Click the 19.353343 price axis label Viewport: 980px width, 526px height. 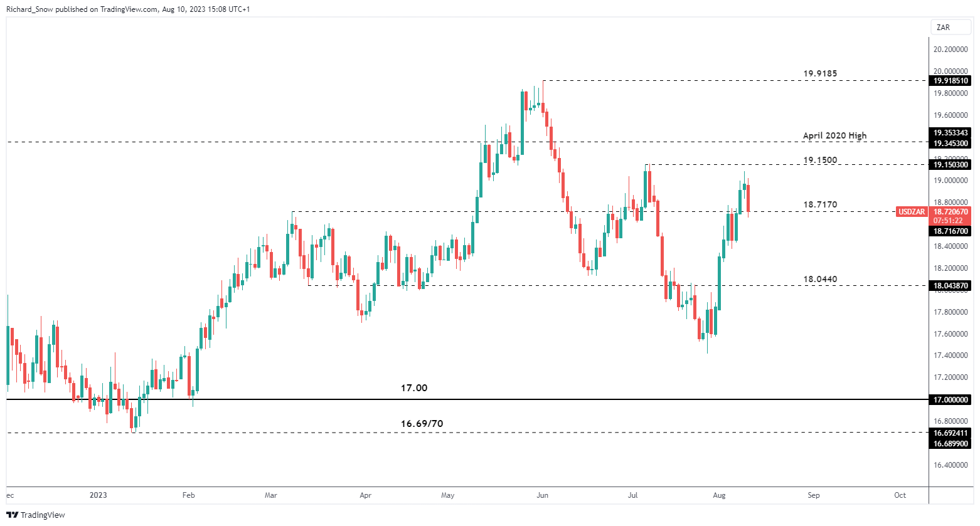click(951, 133)
